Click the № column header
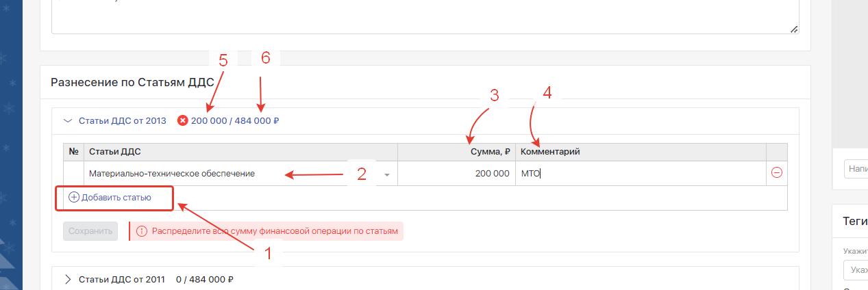The width and height of the screenshot is (868, 290). pos(73,152)
